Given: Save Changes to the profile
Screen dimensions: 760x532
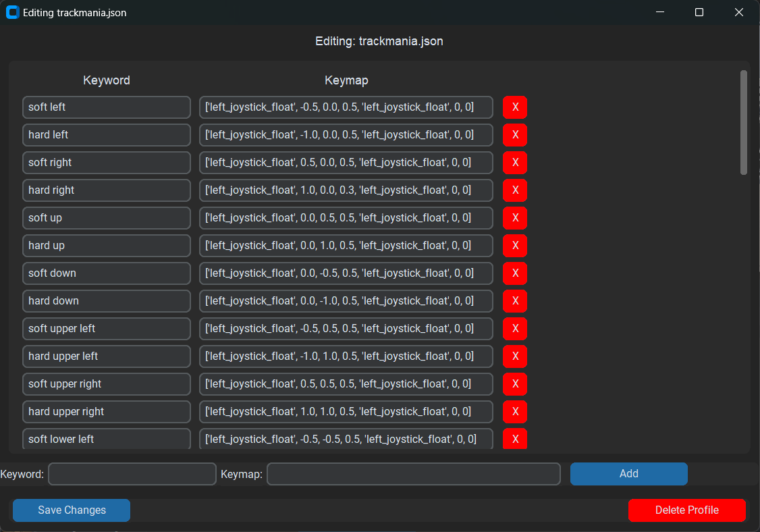Looking at the screenshot, I should click(72, 510).
